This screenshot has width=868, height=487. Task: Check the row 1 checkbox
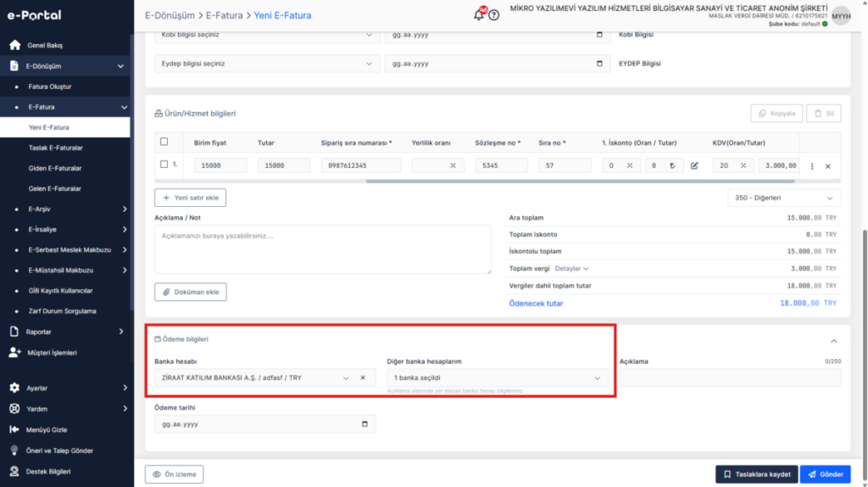[164, 165]
